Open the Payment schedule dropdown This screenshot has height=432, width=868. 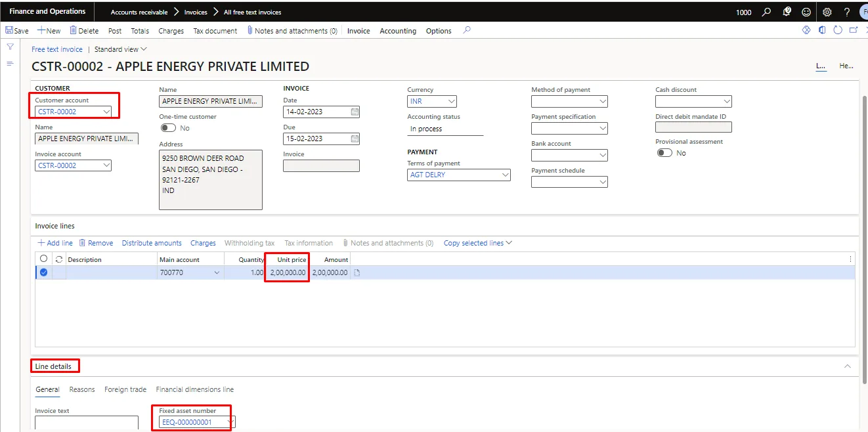[x=603, y=183]
